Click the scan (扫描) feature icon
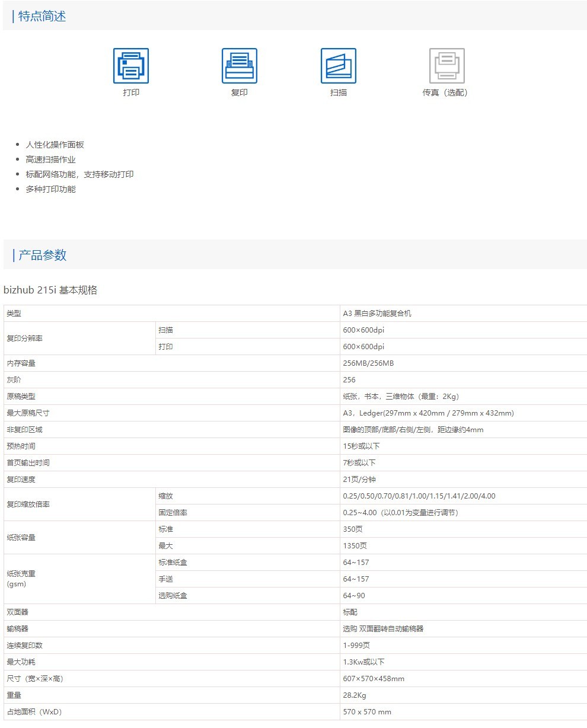Image resolution: width=587 pixels, height=728 pixels. coord(339,66)
